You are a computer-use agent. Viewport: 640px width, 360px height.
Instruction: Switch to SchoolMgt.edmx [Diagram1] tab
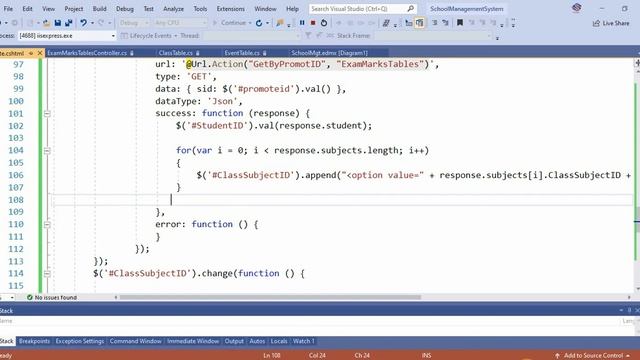pyautogui.click(x=329, y=53)
